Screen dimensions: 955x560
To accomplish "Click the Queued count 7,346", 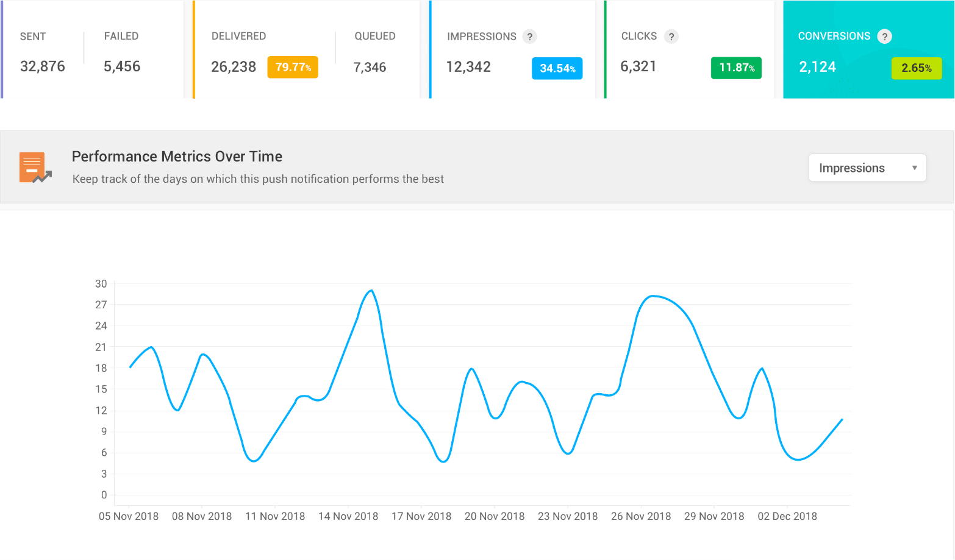I will tap(370, 67).
